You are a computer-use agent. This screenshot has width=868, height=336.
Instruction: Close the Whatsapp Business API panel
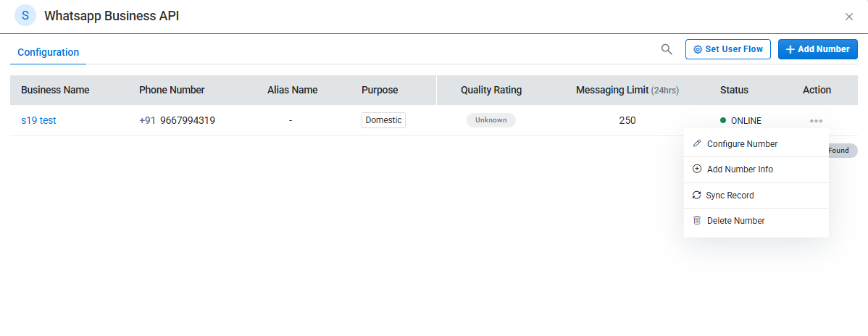tap(848, 17)
